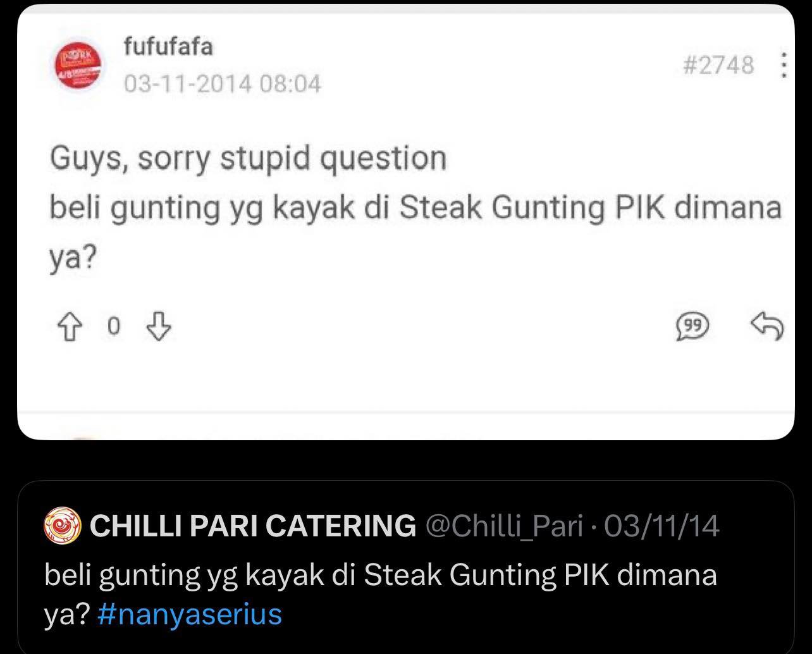Click the @Chilli_Pari handle
This screenshot has width=812, height=654.
504,526
